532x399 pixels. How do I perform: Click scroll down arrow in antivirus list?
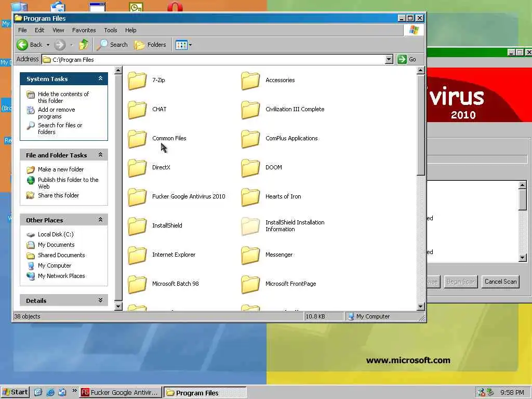[523, 258]
